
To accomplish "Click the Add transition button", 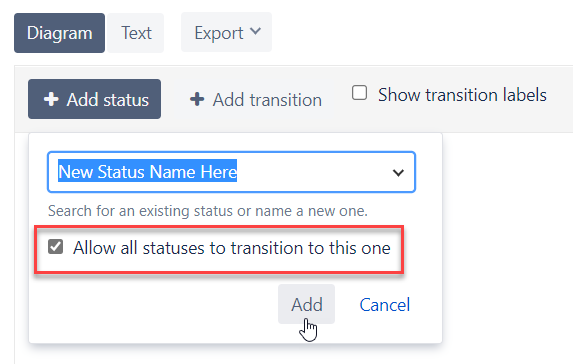I will [256, 99].
